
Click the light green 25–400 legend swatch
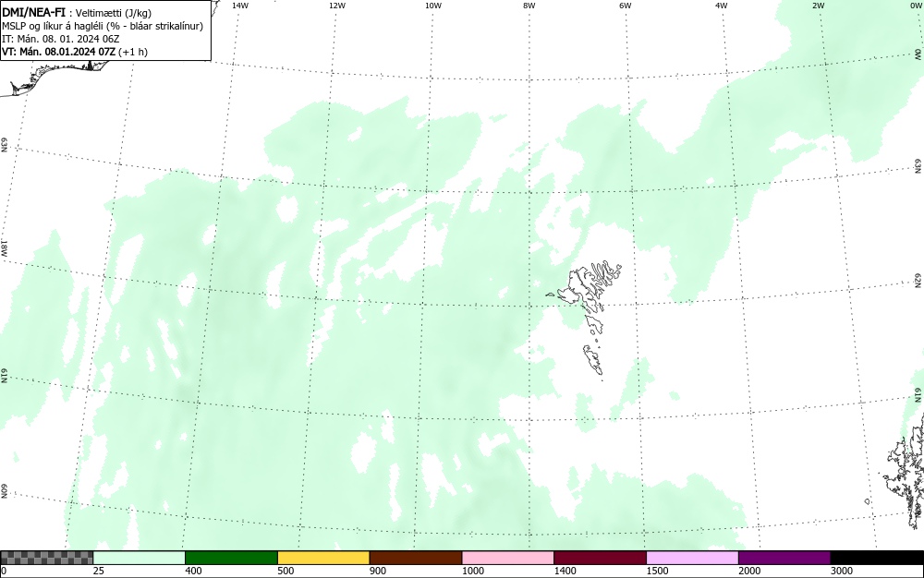pyautogui.click(x=140, y=558)
